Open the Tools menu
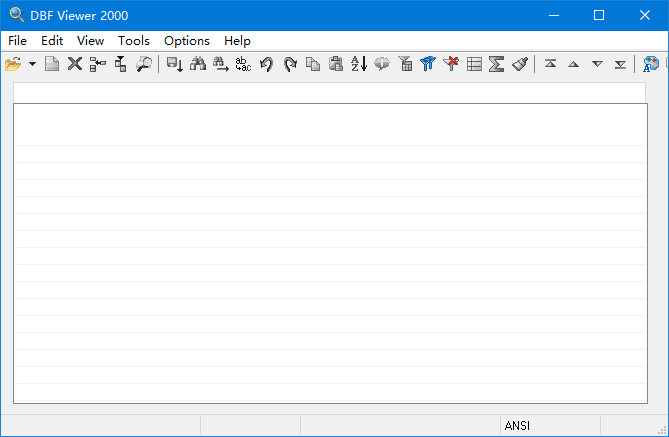This screenshot has width=669, height=437. click(133, 41)
